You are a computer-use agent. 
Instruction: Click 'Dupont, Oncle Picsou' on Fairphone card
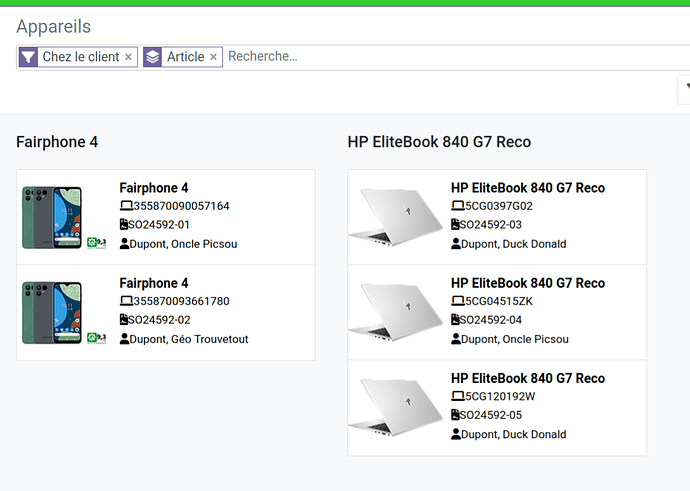(183, 244)
